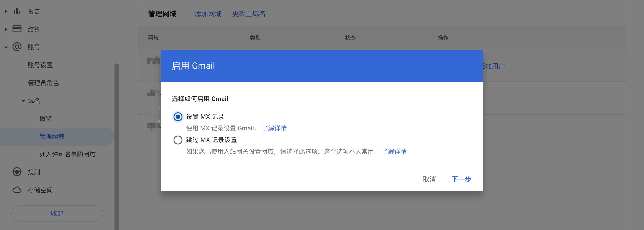Screen dimensions: 644x230
Task: Open 账号设置 in the sidebar
Action: point(40,65)
